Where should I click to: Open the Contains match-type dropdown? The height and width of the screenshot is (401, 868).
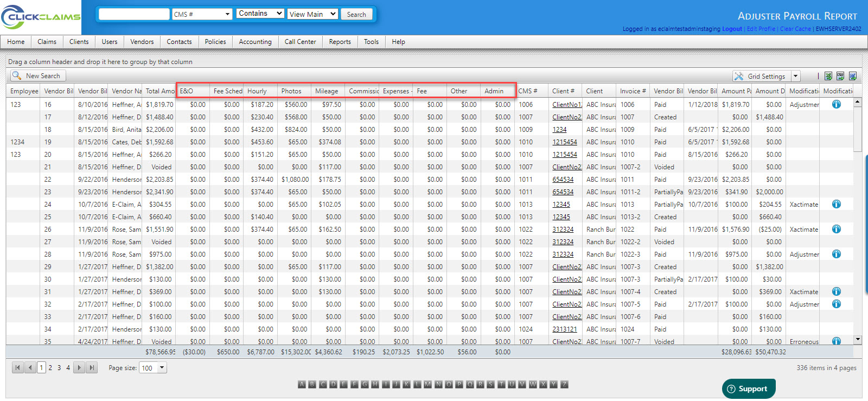pyautogui.click(x=260, y=14)
